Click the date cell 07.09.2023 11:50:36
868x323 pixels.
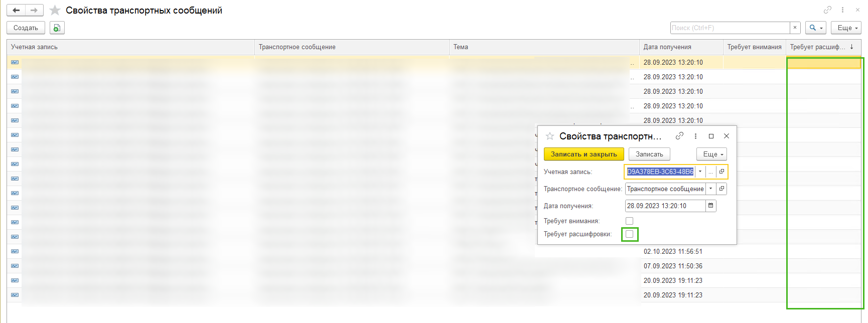[673, 266]
